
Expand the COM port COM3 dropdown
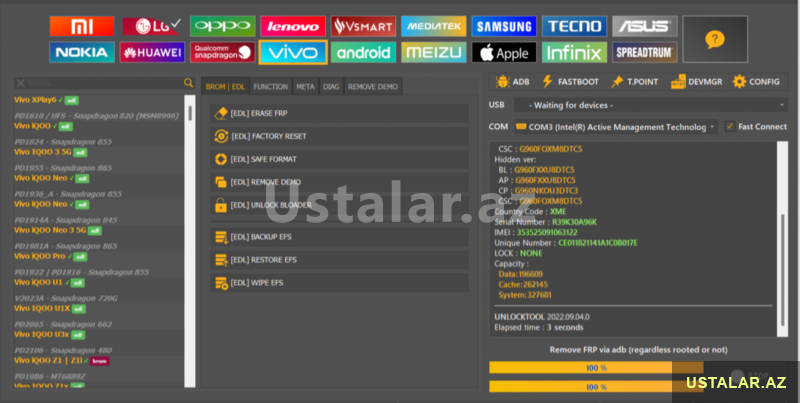[616, 127]
